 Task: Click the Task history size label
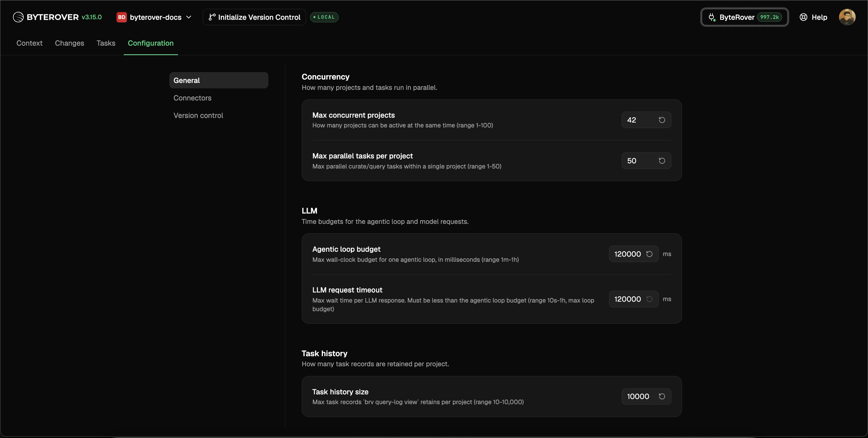pos(340,392)
